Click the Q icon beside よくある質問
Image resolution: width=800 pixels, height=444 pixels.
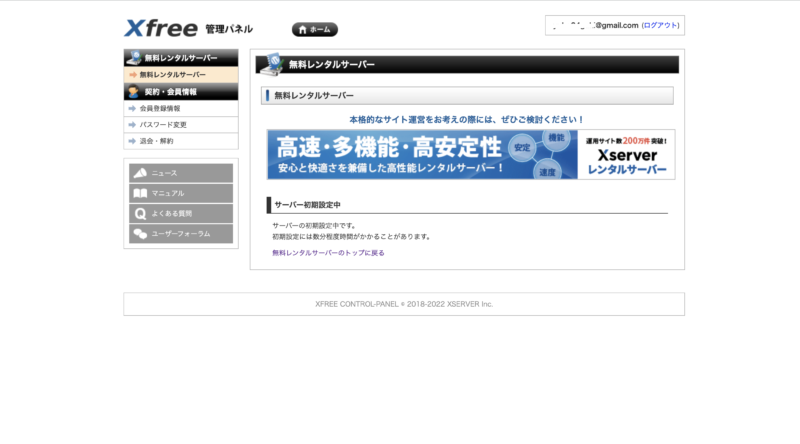pos(140,213)
